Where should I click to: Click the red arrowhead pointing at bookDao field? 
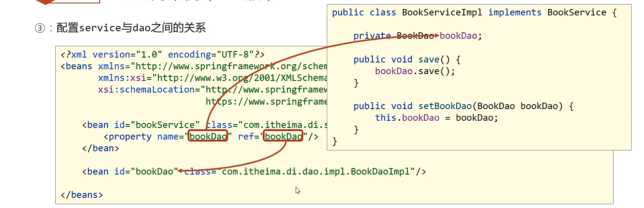[x=436, y=35]
